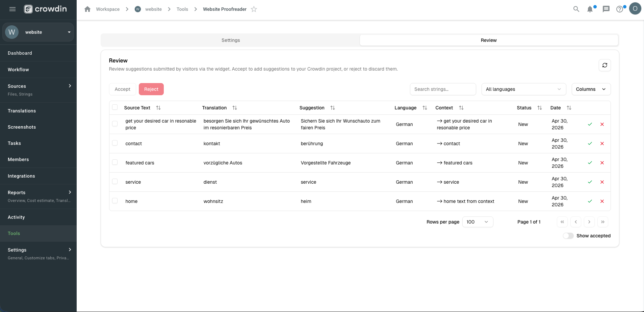Expand the Rows per page selector
Screen dimensions: 644x312
click(478, 222)
